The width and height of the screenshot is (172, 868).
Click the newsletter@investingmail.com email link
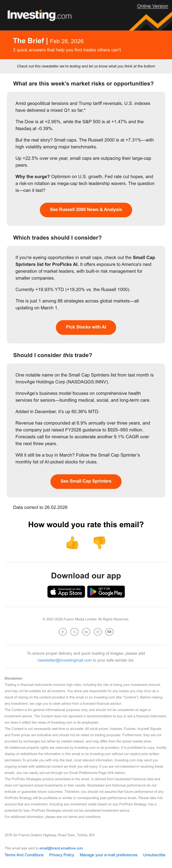[64, 660]
